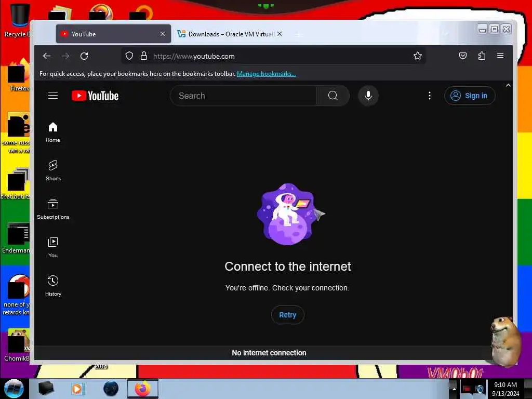532x399 pixels.
Task: Start voice search with the microphone
Action: click(x=368, y=96)
